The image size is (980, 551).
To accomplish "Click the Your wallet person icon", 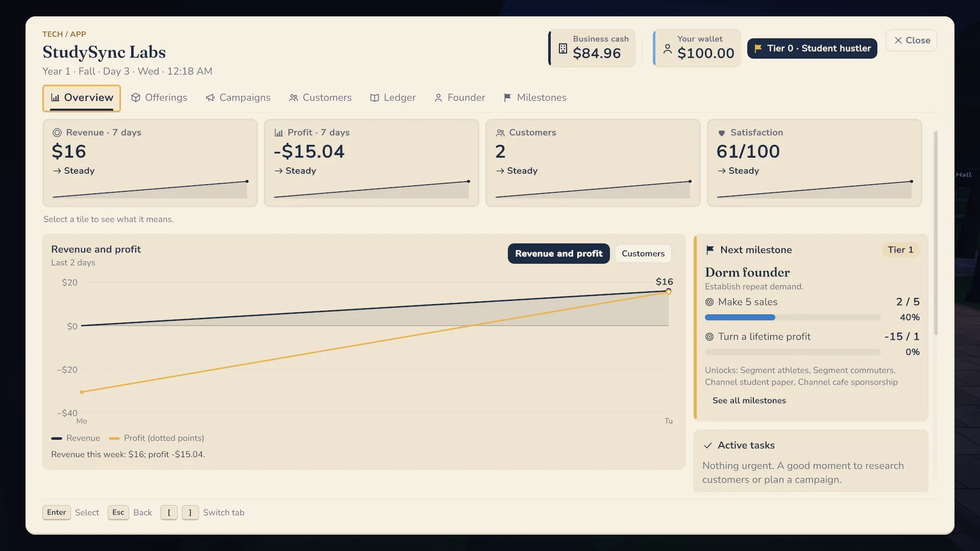I will click(668, 48).
